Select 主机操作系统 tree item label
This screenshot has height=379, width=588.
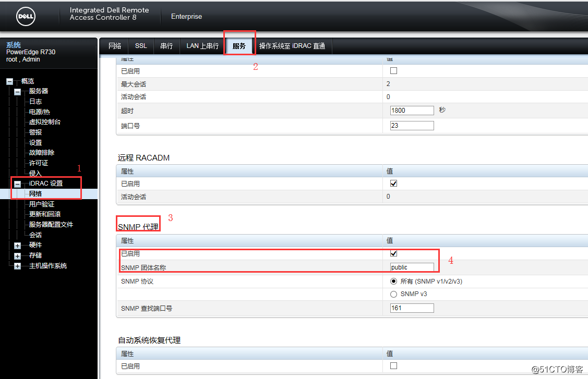[48, 266]
